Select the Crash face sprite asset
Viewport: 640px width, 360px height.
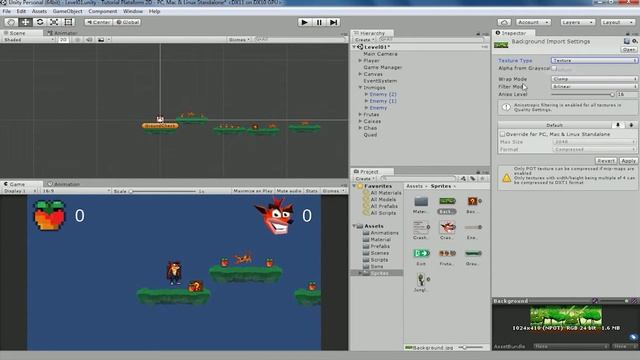click(447, 227)
